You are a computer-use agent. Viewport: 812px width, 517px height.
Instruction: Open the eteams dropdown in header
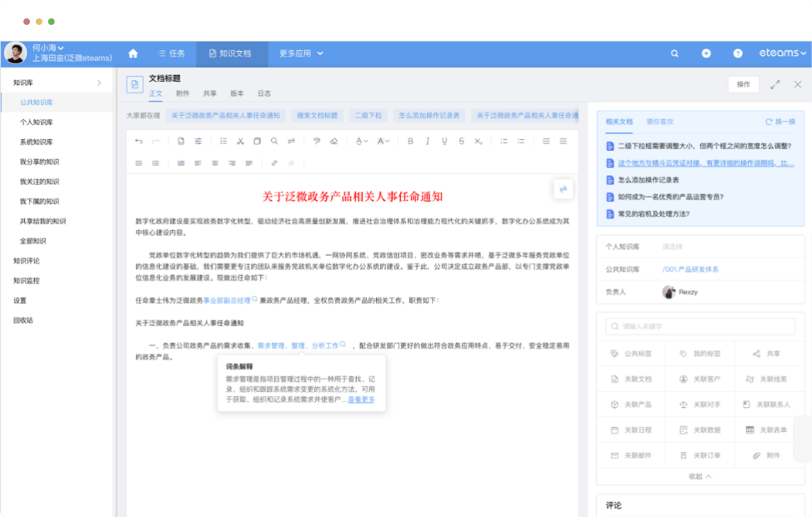click(782, 53)
